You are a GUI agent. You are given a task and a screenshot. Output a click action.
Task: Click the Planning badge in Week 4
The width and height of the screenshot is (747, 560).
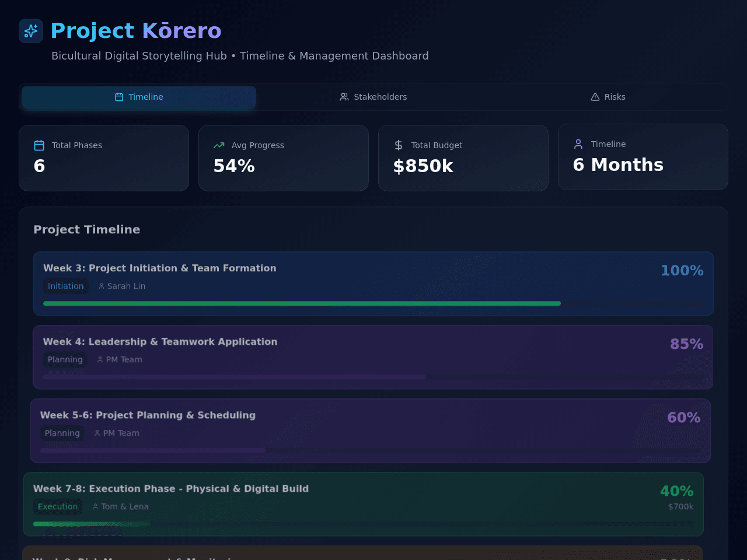tap(65, 359)
